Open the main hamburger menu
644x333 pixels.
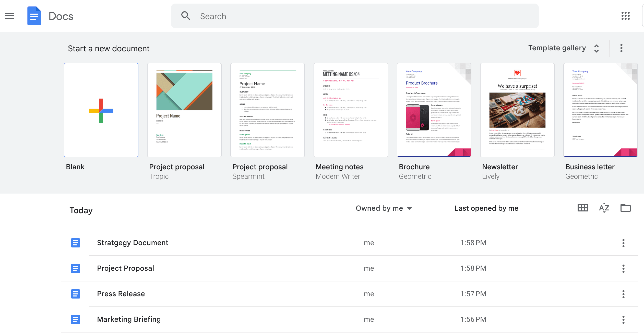point(10,16)
